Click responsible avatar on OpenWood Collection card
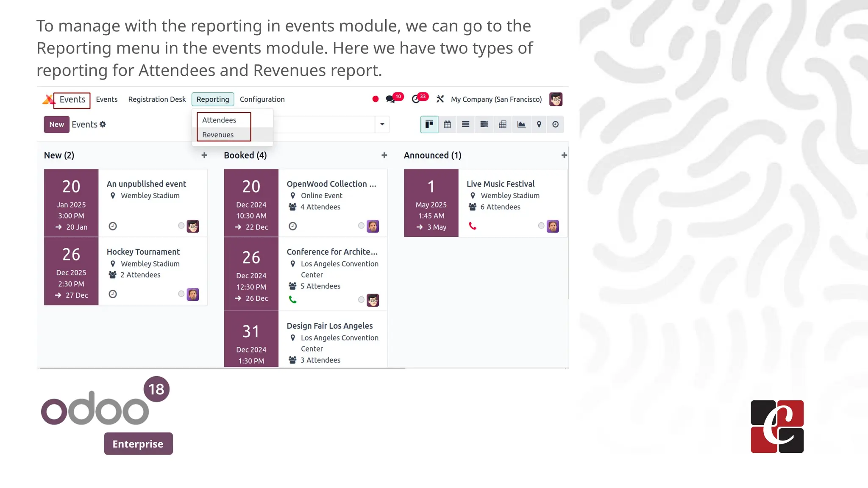Screen dimensions: 868x488 point(373,226)
